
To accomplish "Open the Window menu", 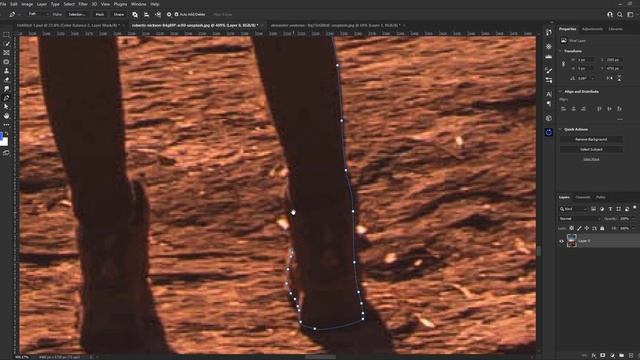I will 138,4.
